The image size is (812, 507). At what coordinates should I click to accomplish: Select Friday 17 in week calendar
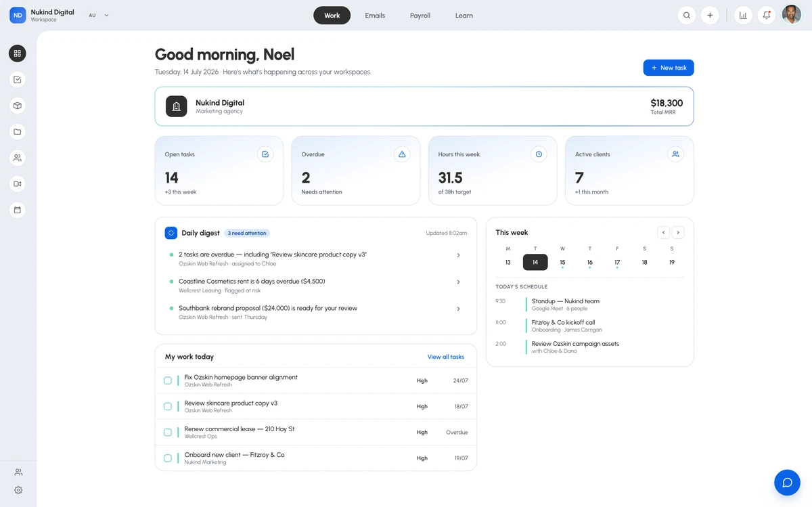(617, 262)
